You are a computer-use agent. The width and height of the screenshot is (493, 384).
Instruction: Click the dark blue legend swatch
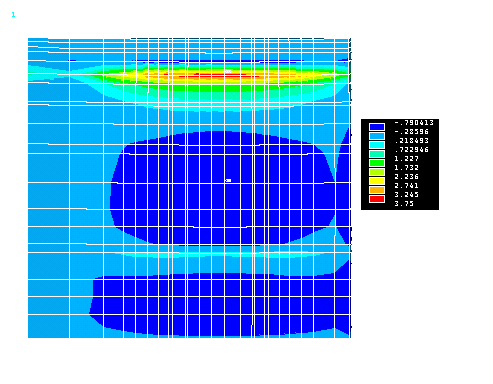[x=377, y=127]
